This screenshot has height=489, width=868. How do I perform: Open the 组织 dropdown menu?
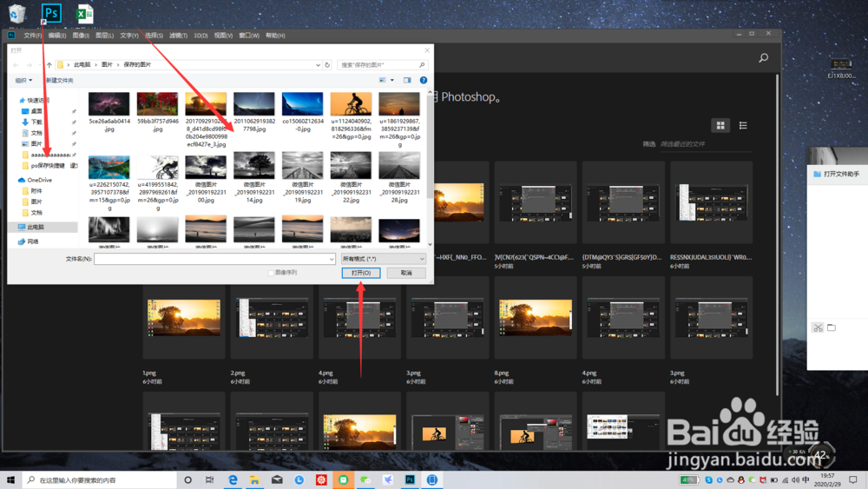pos(23,80)
